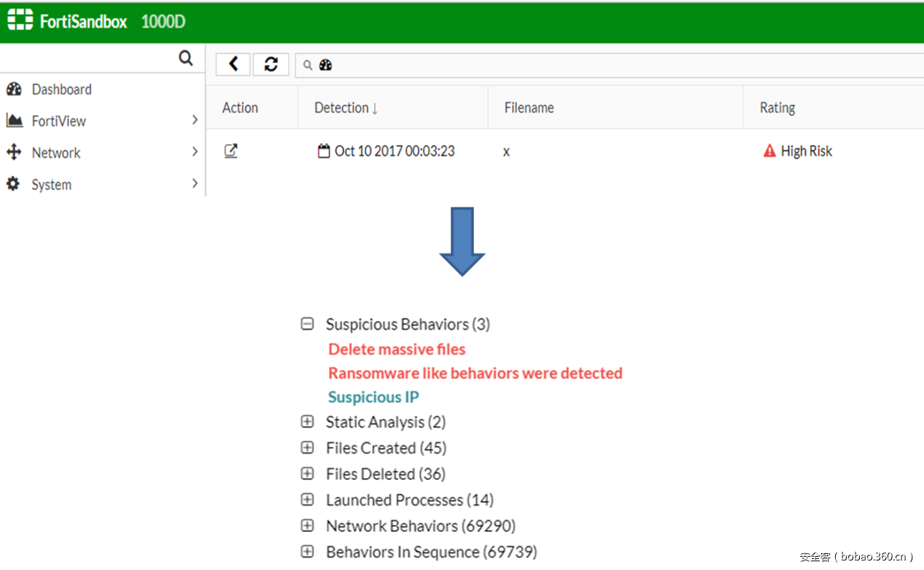Viewport: 924px width, 570px height.
Task: Open Dashboard in the sidebar
Action: (61, 90)
